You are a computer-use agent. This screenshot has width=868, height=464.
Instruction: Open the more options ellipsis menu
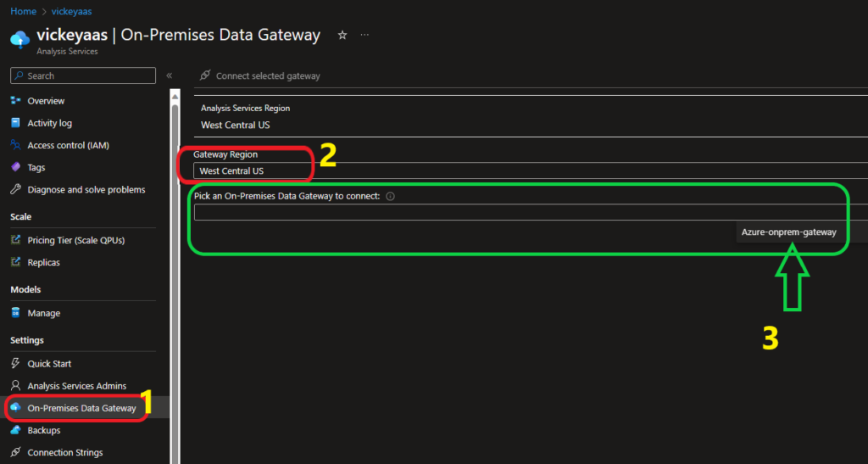tap(364, 35)
